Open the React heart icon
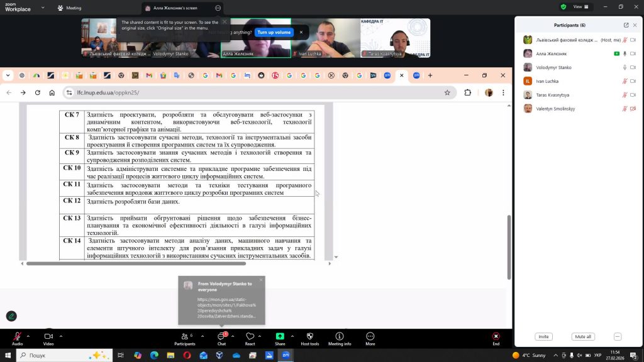Image resolution: width=644 pixels, height=362 pixels. pos(250,336)
